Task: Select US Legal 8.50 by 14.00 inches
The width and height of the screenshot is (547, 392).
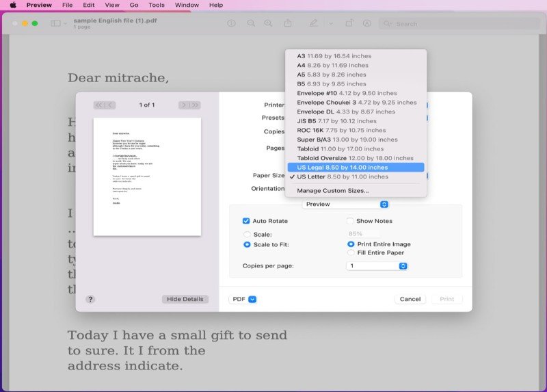Action: point(356,168)
